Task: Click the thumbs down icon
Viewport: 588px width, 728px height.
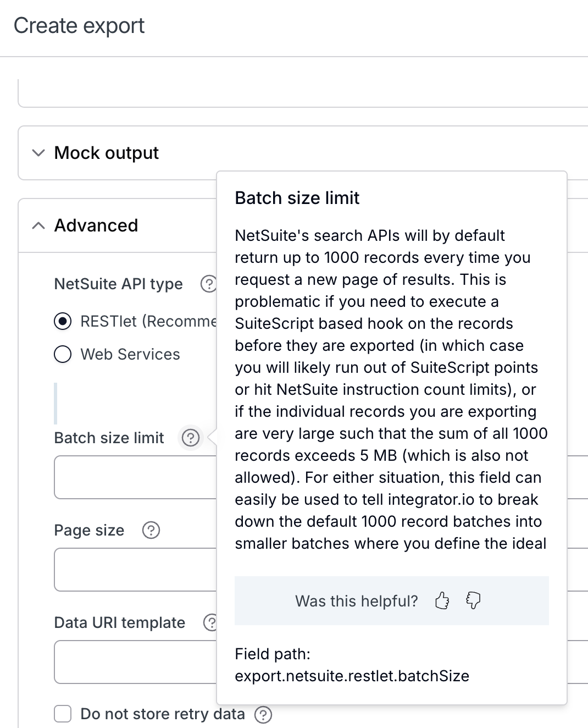Action: click(473, 600)
